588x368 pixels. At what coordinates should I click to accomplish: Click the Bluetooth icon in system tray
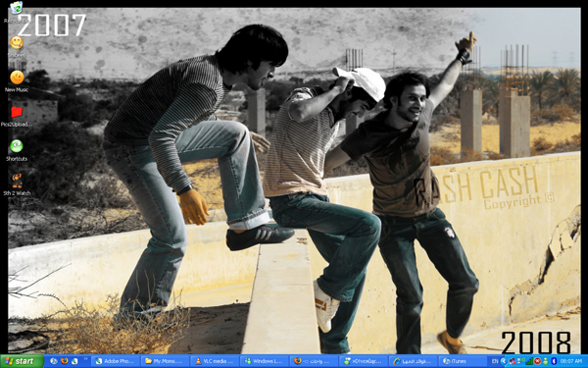[554, 361]
